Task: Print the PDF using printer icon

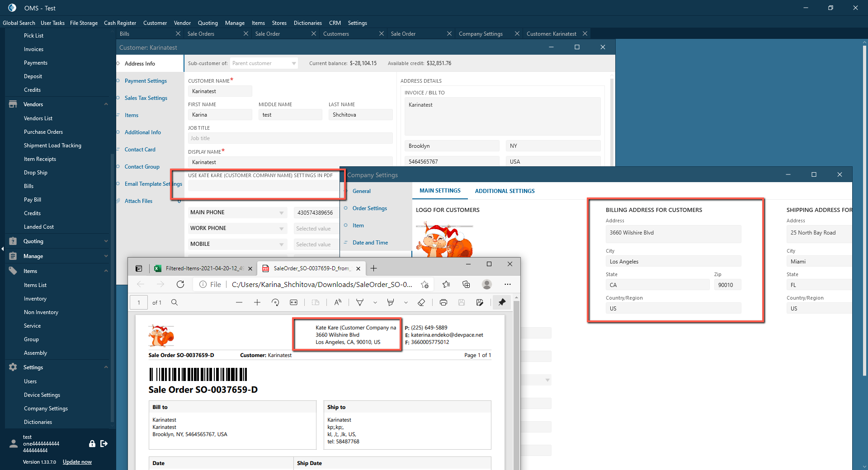Action: 443,302
